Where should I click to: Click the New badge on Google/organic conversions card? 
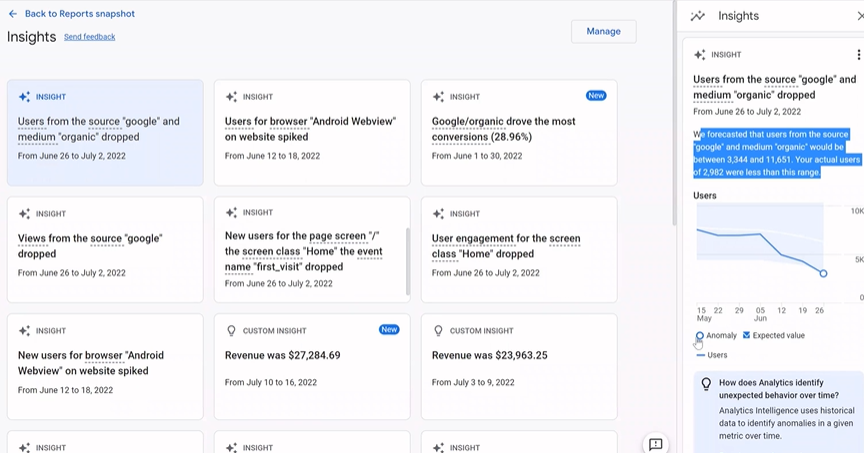point(596,95)
